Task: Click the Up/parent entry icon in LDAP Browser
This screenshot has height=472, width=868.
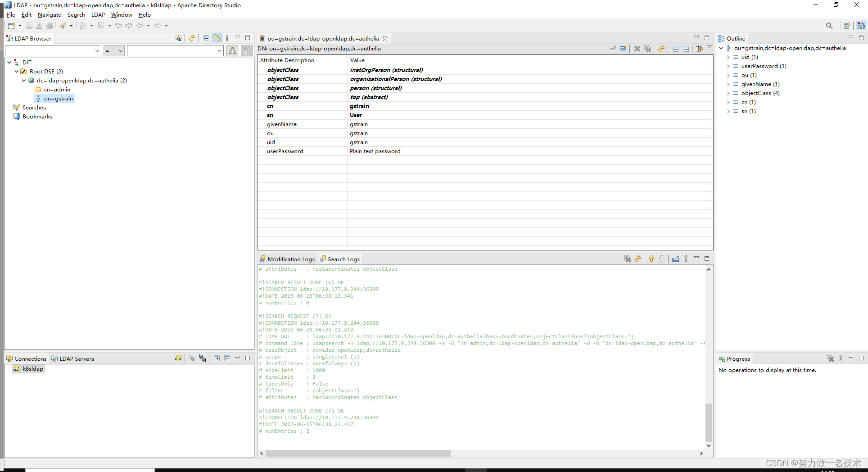Action: tap(179, 38)
